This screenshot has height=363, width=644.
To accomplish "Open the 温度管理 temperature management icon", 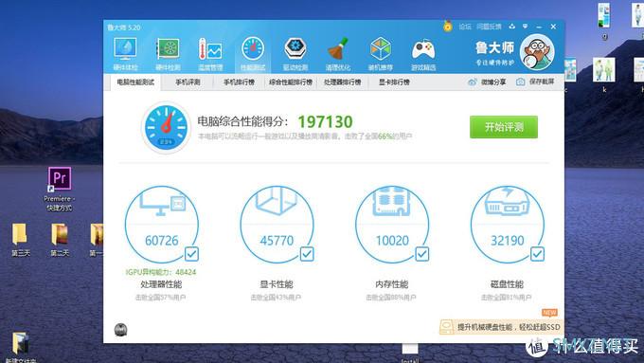I will point(210,53).
